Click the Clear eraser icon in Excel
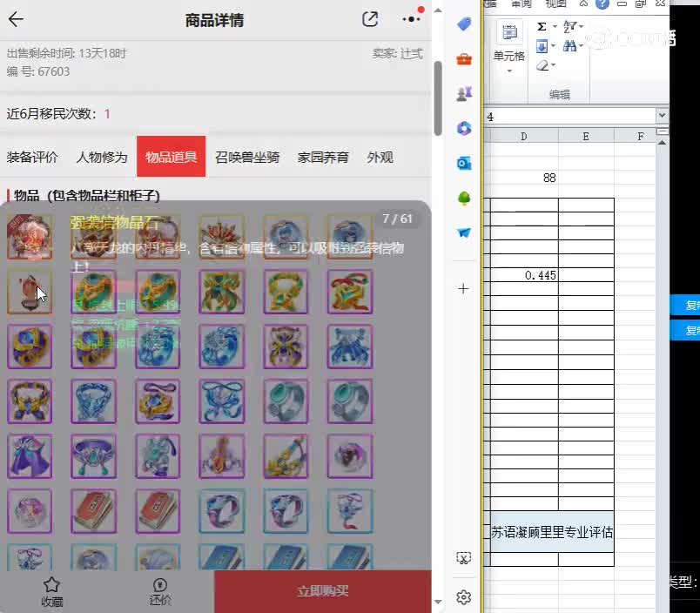This screenshot has width=700, height=613. 542,65
